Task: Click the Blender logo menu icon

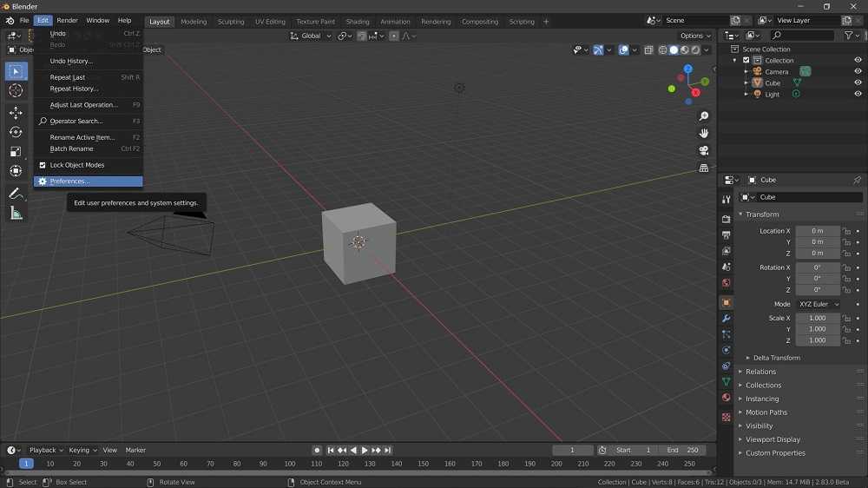Action: tap(10, 21)
